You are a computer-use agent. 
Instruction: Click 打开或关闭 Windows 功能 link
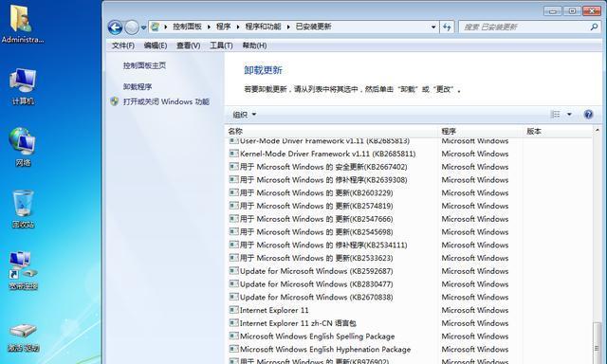166,101
